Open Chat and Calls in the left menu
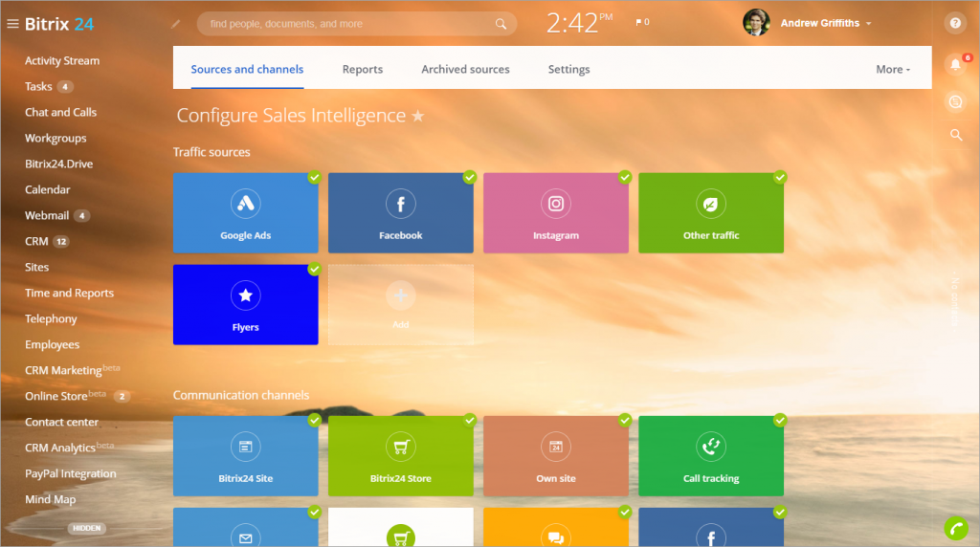This screenshot has height=547, width=980. click(x=60, y=113)
